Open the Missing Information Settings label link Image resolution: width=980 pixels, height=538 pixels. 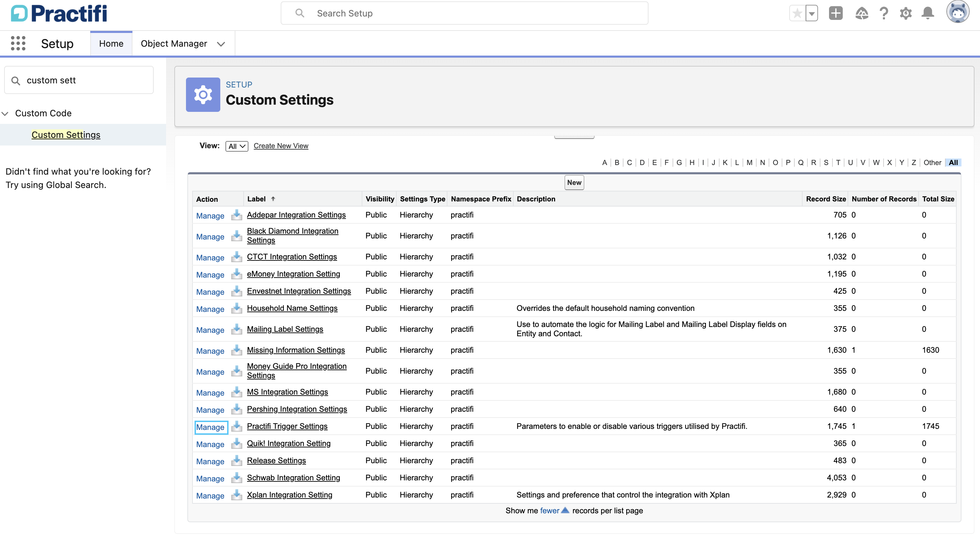295,350
